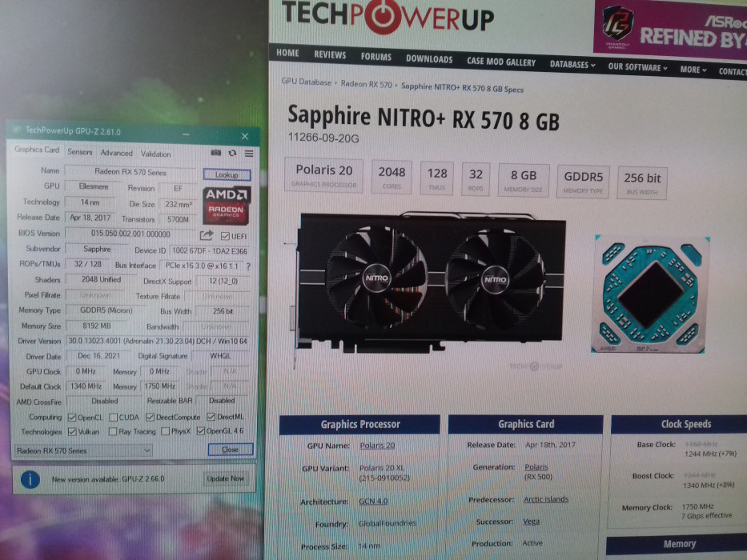
Task: Open the GPU-Z hamburger menu
Action: pos(249,154)
